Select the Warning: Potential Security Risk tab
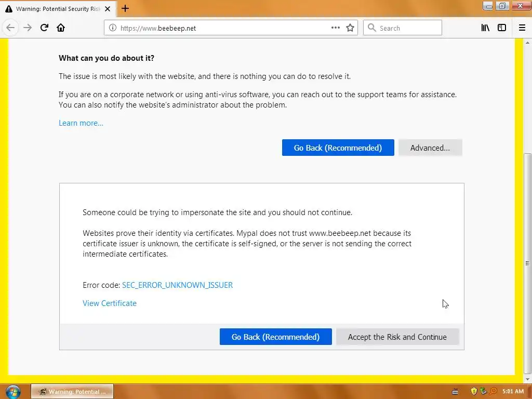Viewport: 532px width, 399px height. [x=58, y=9]
